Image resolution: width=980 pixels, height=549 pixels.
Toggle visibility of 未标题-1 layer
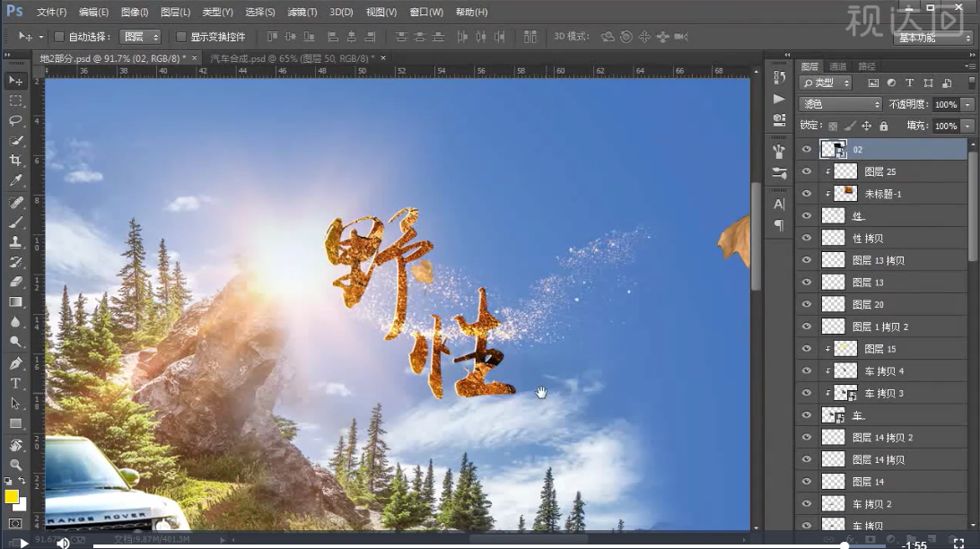point(806,194)
